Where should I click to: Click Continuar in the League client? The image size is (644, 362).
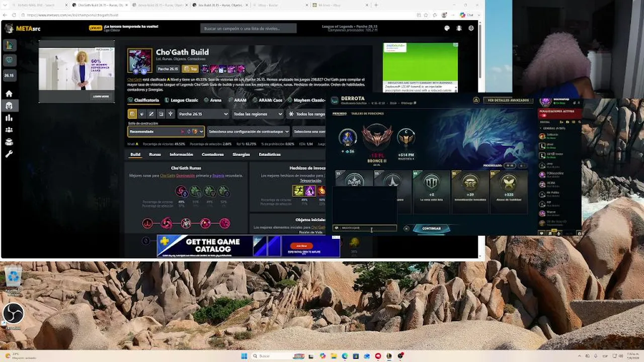pyautogui.click(x=431, y=228)
